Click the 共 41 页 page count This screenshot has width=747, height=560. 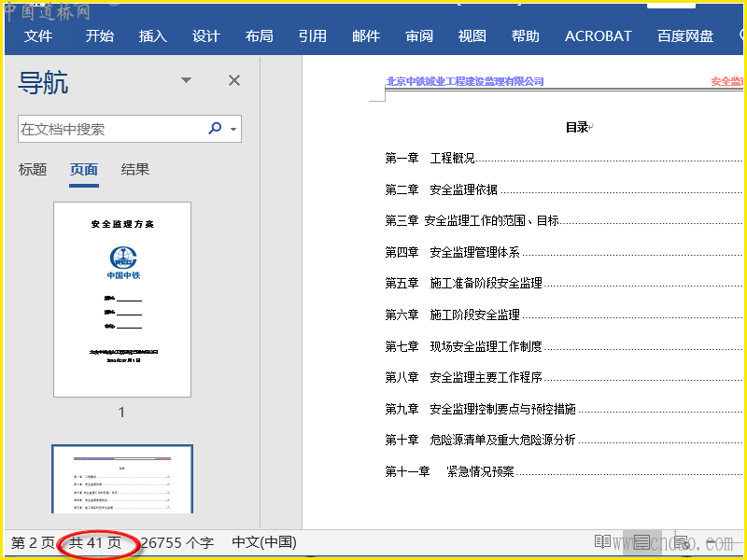[95, 542]
